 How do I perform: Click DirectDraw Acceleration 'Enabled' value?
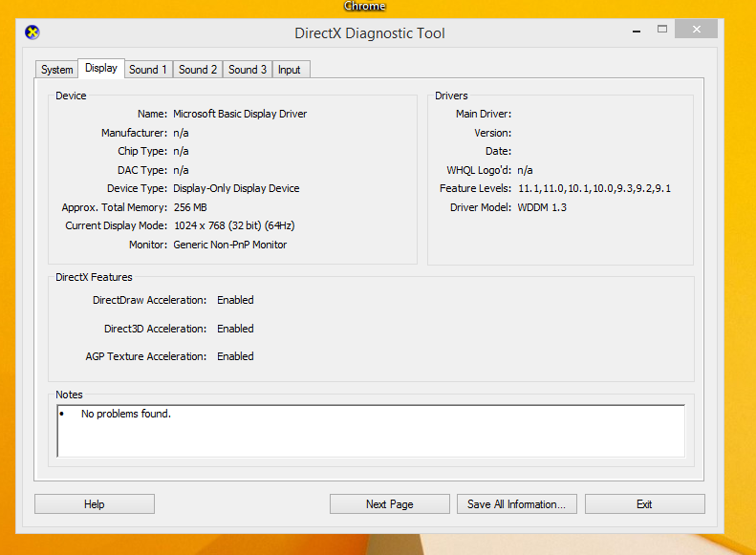[x=235, y=300]
